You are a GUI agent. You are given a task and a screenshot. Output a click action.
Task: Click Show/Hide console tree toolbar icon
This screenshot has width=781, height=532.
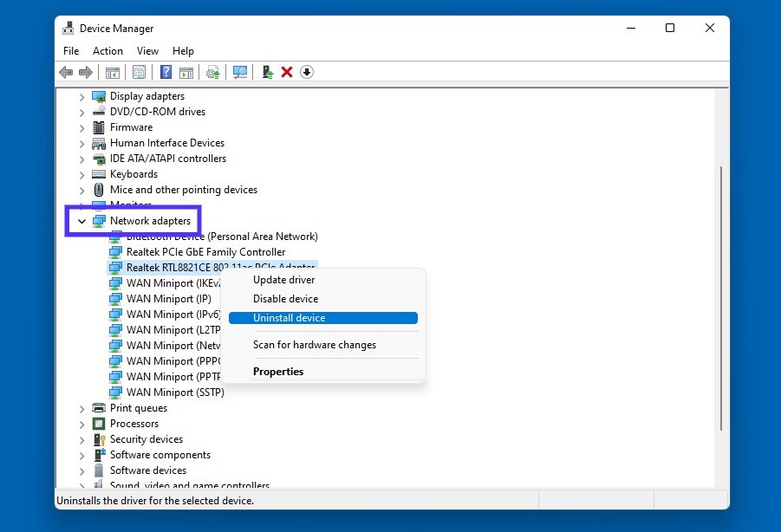[x=112, y=72]
